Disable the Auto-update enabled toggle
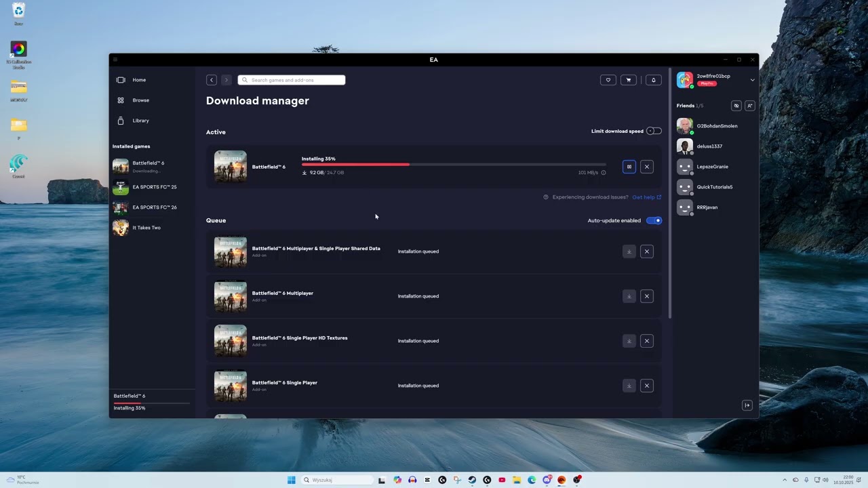Viewport: 868px width, 488px height. (654, 220)
